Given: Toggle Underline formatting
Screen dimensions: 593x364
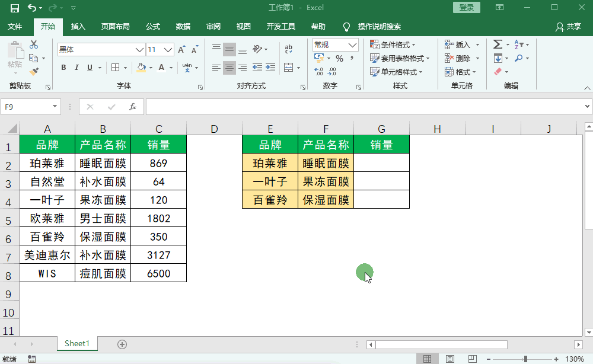Looking at the screenshot, I should coord(90,68).
